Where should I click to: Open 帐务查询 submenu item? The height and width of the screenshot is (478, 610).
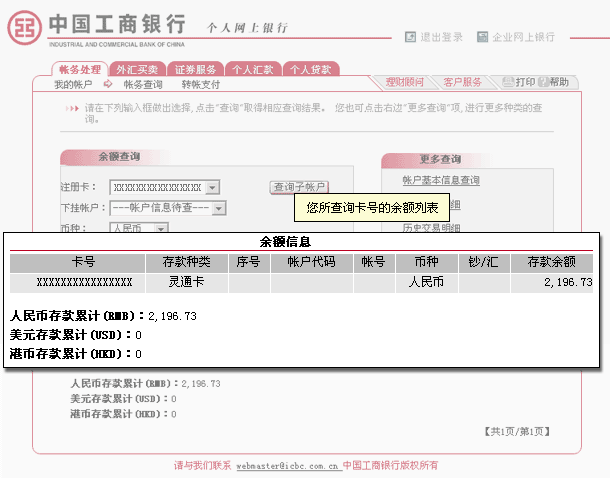click(x=143, y=84)
